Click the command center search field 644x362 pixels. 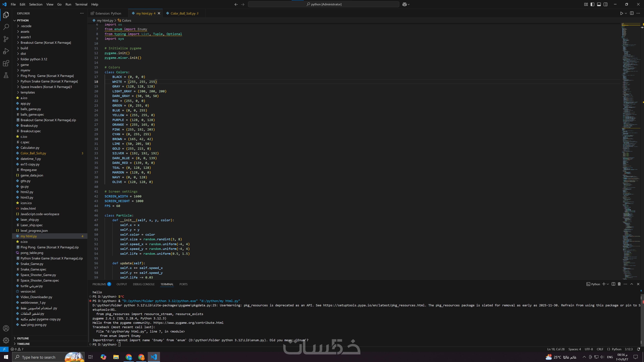[x=324, y=4]
